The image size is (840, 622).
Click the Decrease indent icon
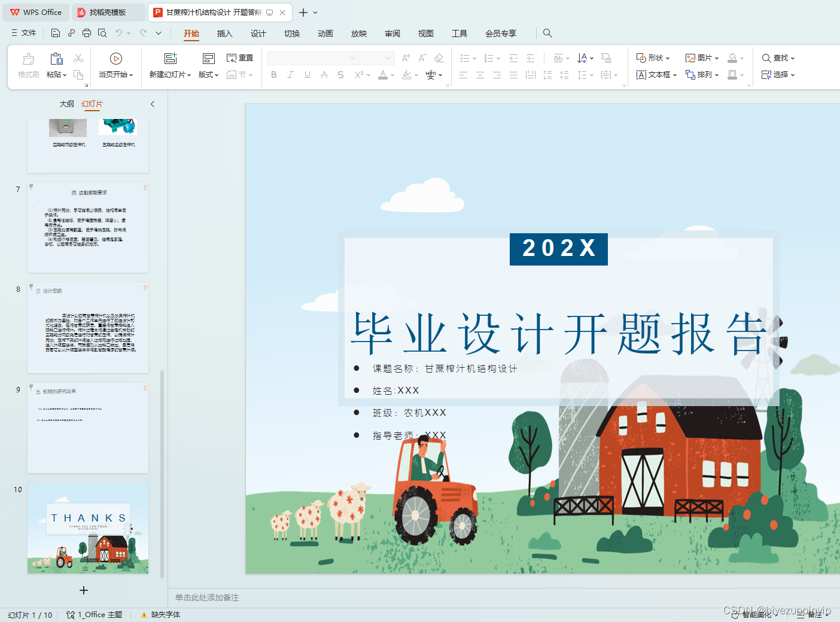click(513, 58)
